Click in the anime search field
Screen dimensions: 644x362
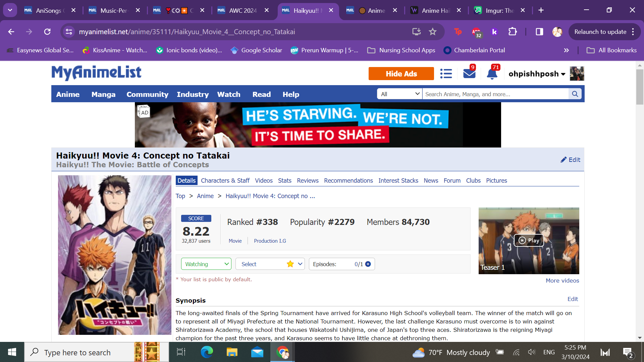pyautogui.click(x=495, y=94)
